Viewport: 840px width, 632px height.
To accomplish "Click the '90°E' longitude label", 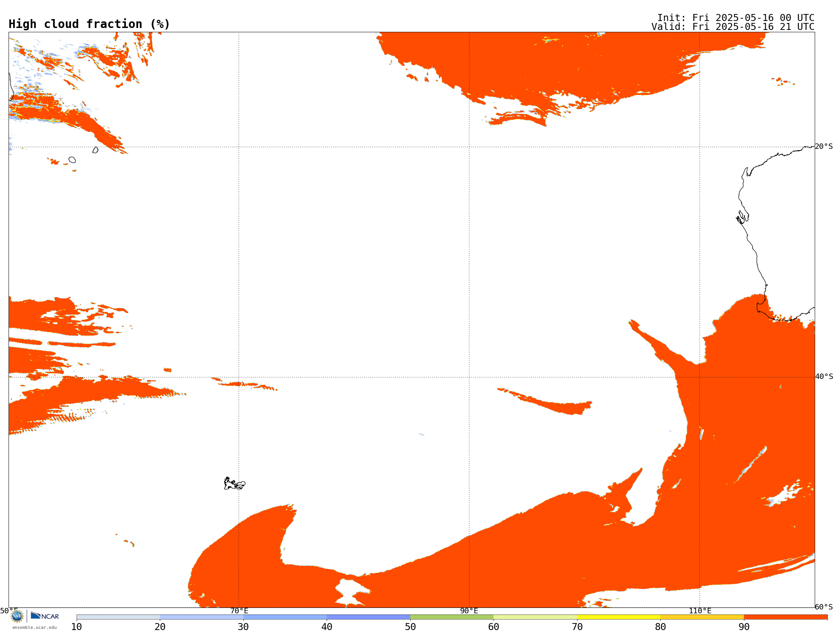I will coord(469,611).
